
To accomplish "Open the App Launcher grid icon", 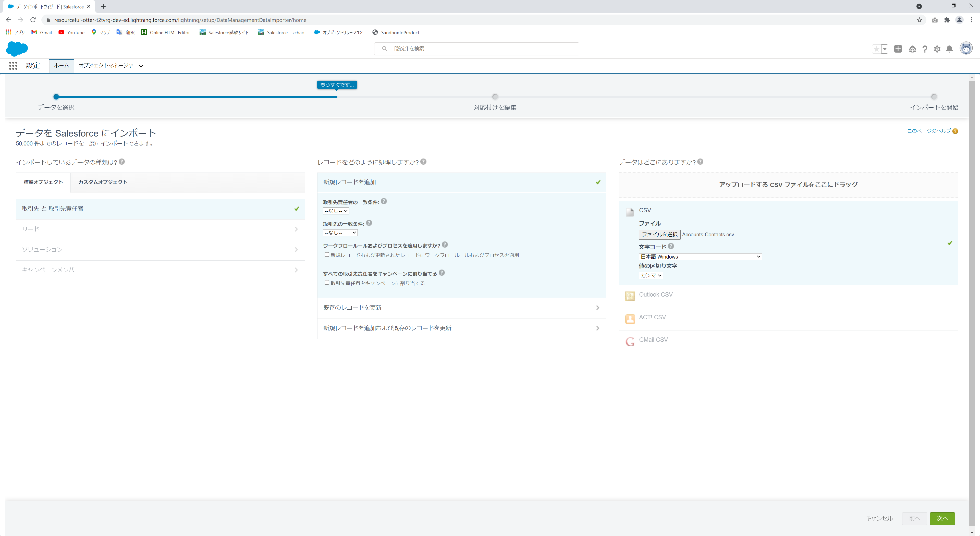I will [x=13, y=65].
